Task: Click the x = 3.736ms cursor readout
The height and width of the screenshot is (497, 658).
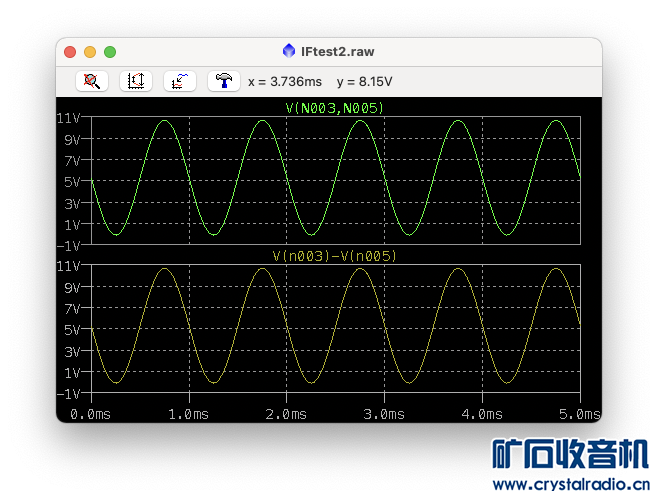Action: [285, 81]
